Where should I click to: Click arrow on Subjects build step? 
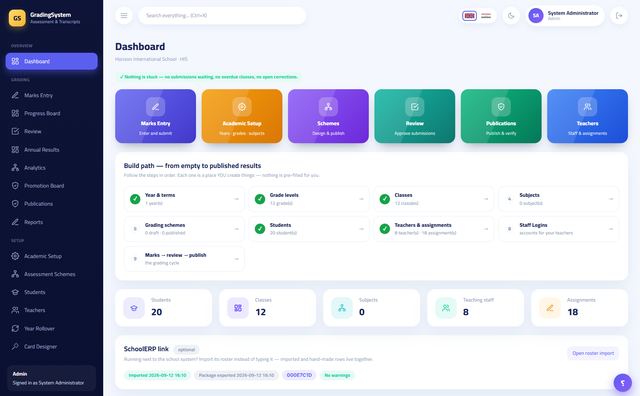611,199
